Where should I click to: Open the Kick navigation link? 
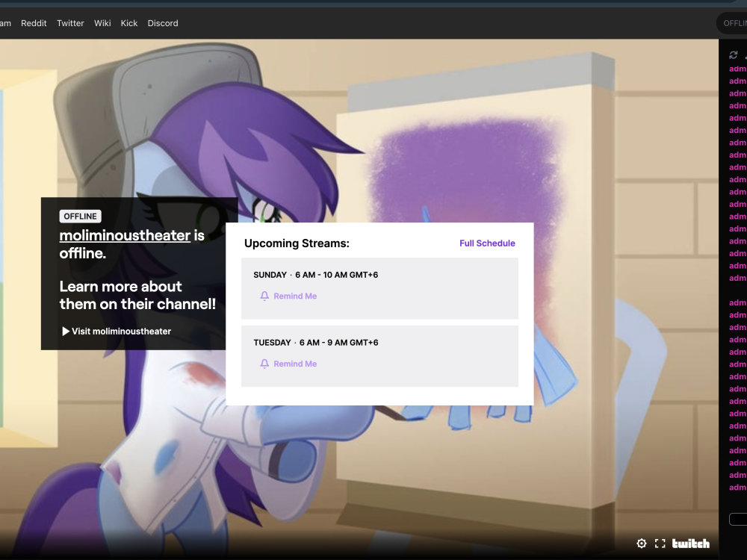tap(129, 23)
